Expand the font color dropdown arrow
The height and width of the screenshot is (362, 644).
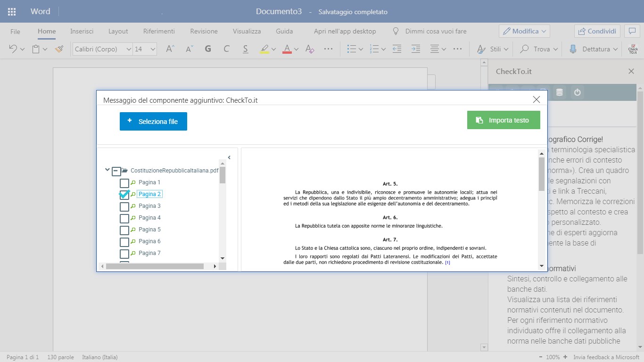point(296,49)
